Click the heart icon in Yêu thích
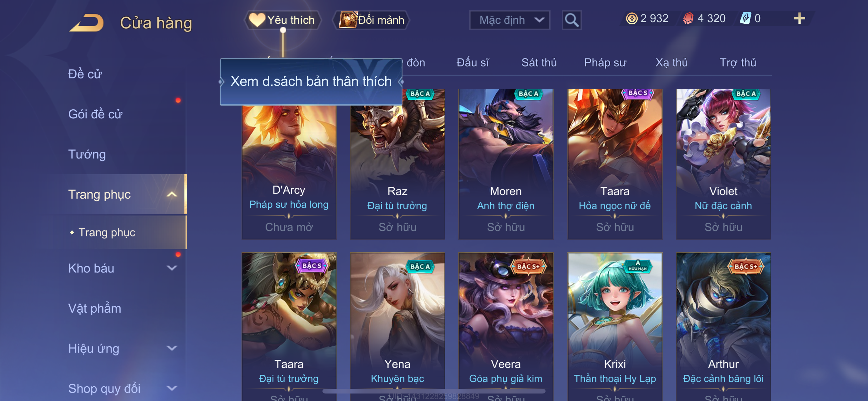Image resolution: width=868 pixels, height=401 pixels. click(257, 20)
